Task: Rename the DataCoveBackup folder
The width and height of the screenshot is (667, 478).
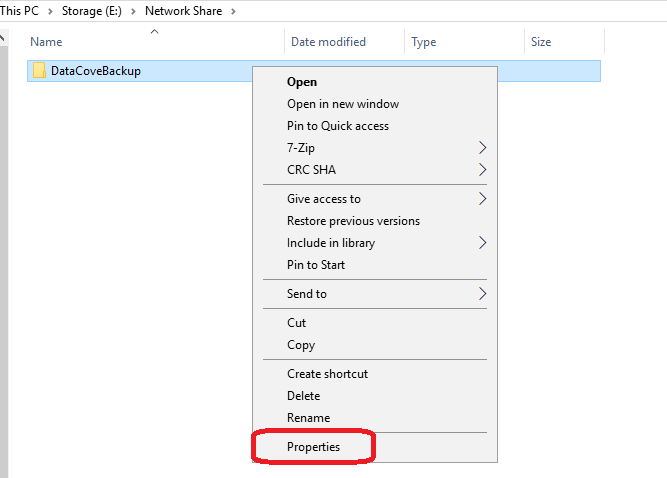Action: tap(307, 418)
